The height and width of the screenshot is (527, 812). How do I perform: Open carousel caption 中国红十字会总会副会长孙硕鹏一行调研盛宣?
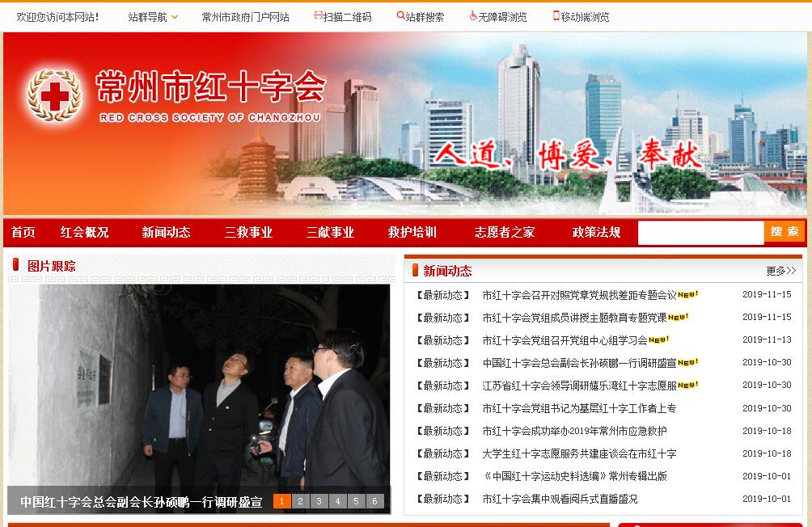tap(142, 502)
